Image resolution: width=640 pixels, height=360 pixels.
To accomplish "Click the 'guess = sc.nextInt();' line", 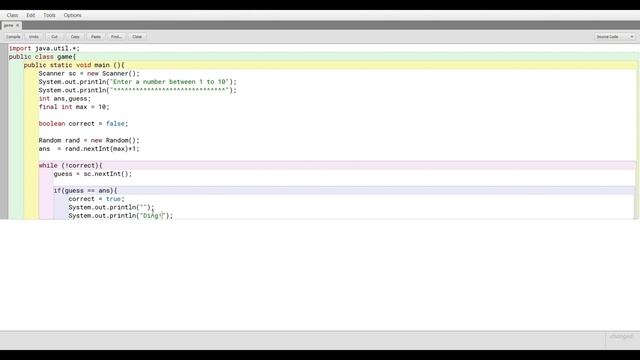I will tap(93, 174).
